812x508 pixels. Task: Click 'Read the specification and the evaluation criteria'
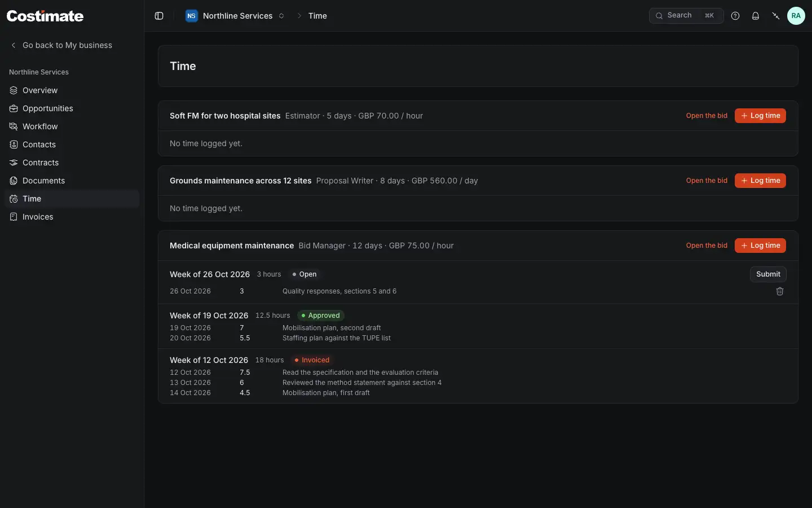[x=360, y=373]
